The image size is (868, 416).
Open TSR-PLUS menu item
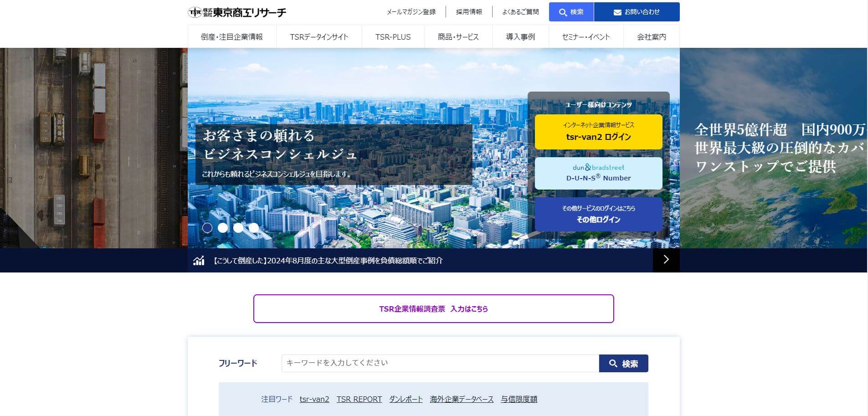point(393,37)
